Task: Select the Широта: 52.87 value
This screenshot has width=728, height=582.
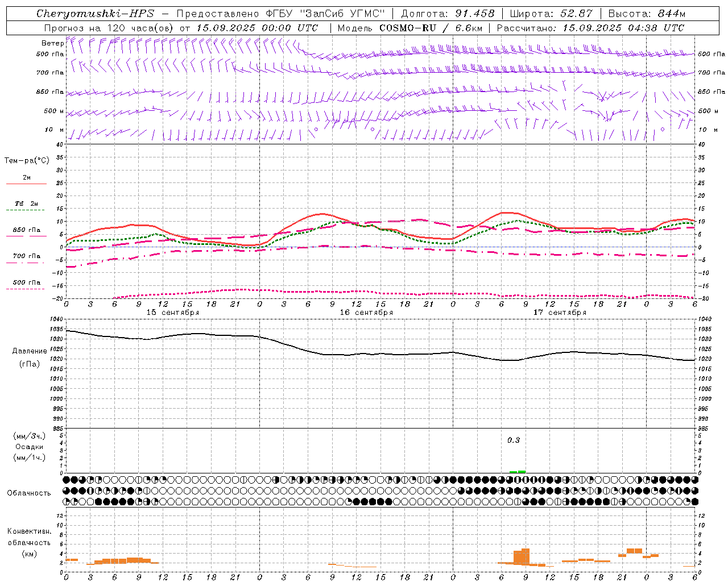Action: click(551, 14)
